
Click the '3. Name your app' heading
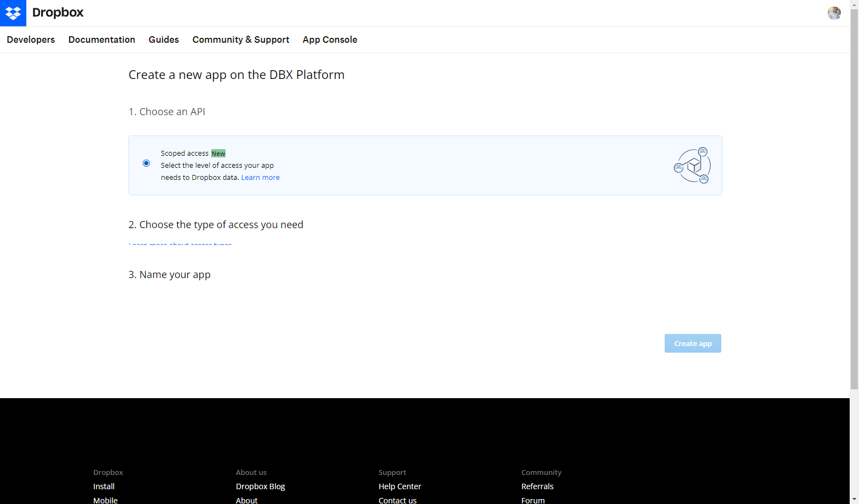pyautogui.click(x=170, y=274)
